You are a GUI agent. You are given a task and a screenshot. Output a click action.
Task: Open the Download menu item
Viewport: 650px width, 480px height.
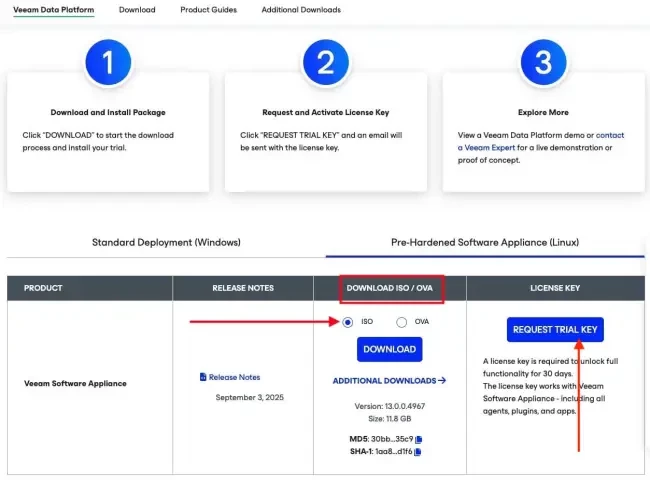click(137, 10)
